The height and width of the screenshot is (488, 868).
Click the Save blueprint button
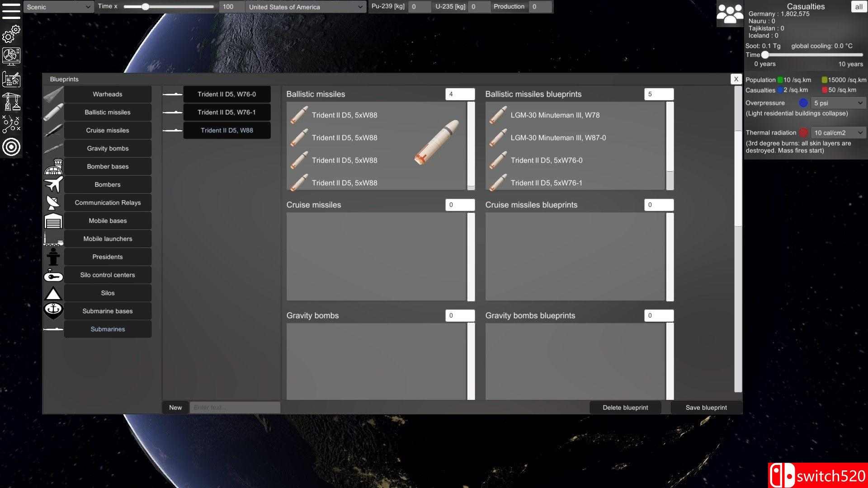pyautogui.click(x=706, y=408)
